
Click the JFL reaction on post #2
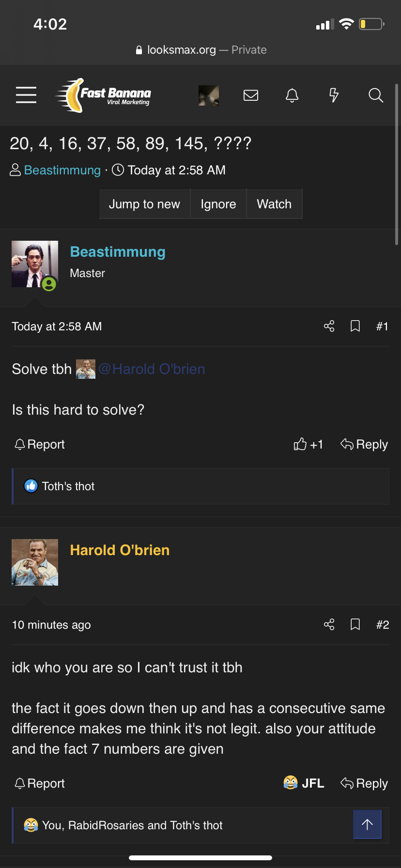point(304,783)
